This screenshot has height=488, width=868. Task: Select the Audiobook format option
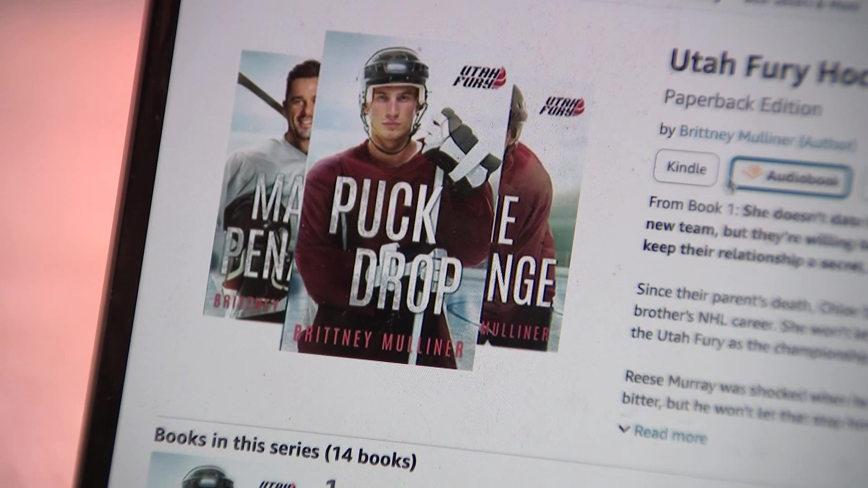point(791,177)
